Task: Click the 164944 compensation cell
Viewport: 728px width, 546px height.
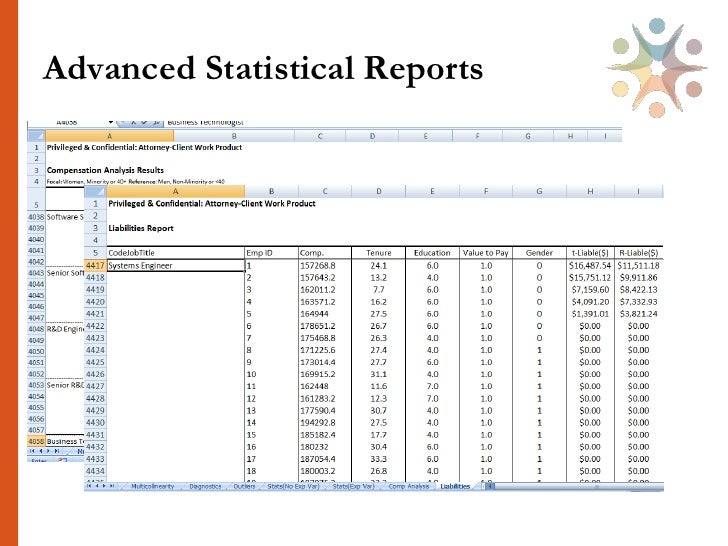Action: point(325,314)
